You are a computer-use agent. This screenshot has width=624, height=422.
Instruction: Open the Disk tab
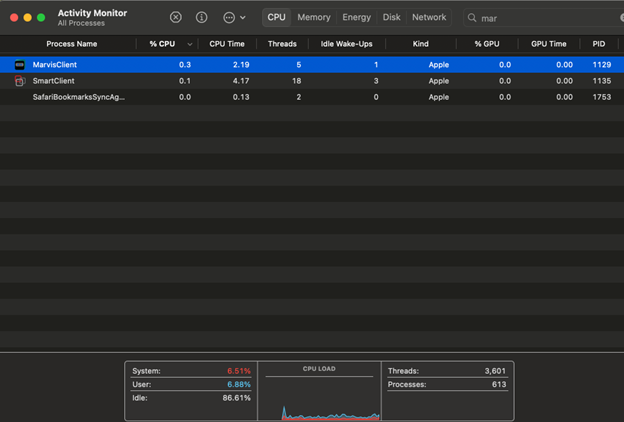[391, 17]
